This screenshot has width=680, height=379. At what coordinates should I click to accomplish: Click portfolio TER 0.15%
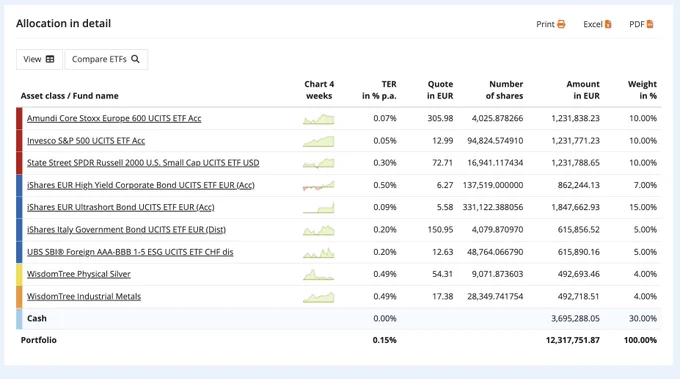(x=385, y=340)
